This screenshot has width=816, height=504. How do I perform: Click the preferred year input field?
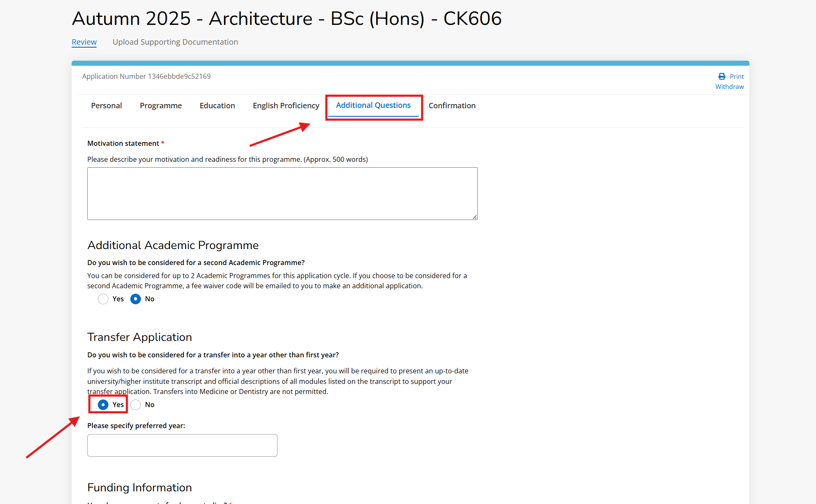[182, 445]
